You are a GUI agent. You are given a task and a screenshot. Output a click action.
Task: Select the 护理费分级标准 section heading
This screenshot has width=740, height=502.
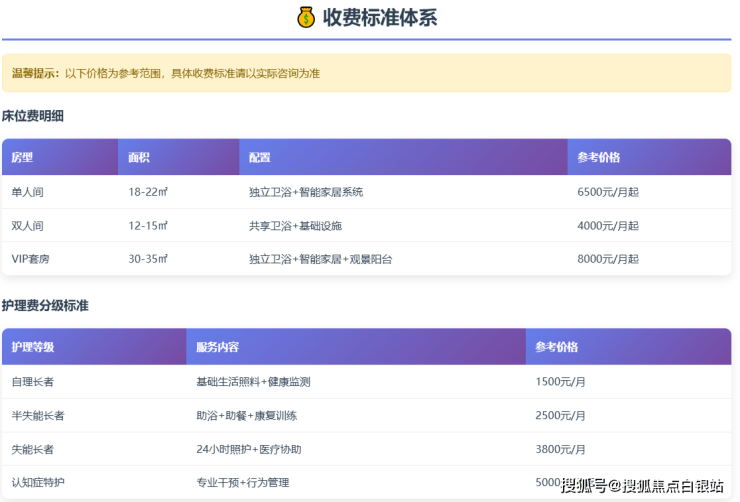tap(45, 305)
